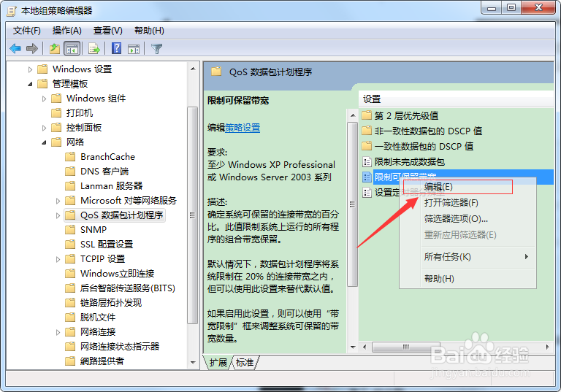Screen dimensions: 561x392
Task: Expand the 网络连接 tree node
Action: click(58, 332)
